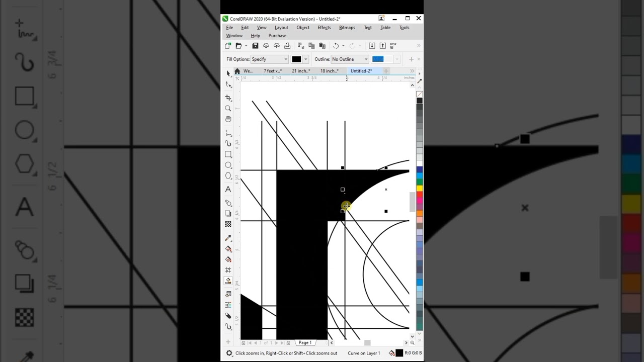Select the Pick tool arrow

click(x=228, y=73)
